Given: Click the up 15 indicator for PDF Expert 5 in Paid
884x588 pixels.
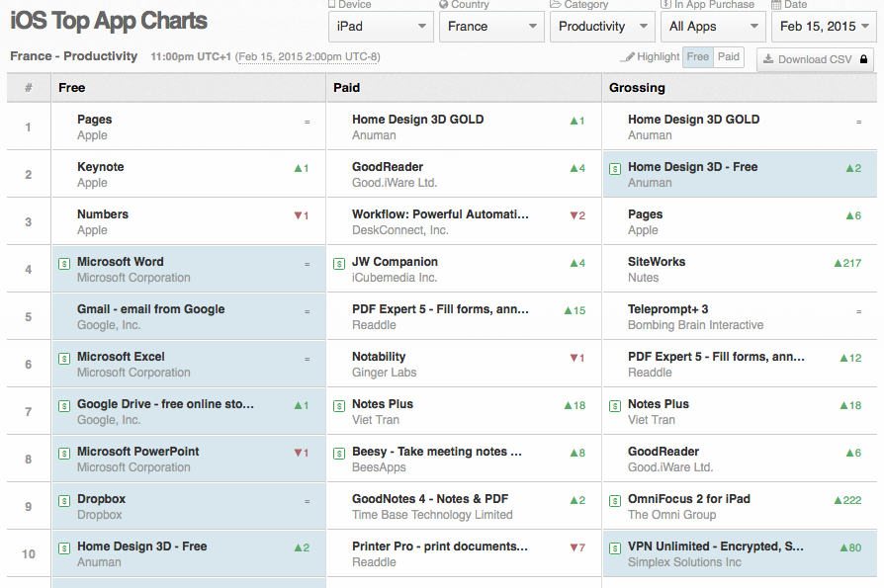Looking at the screenshot, I should [x=575, y=310].
